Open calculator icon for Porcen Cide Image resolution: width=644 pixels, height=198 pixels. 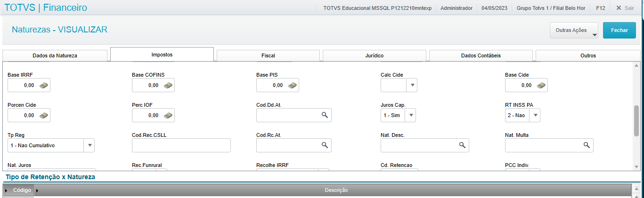pos(44,115)
